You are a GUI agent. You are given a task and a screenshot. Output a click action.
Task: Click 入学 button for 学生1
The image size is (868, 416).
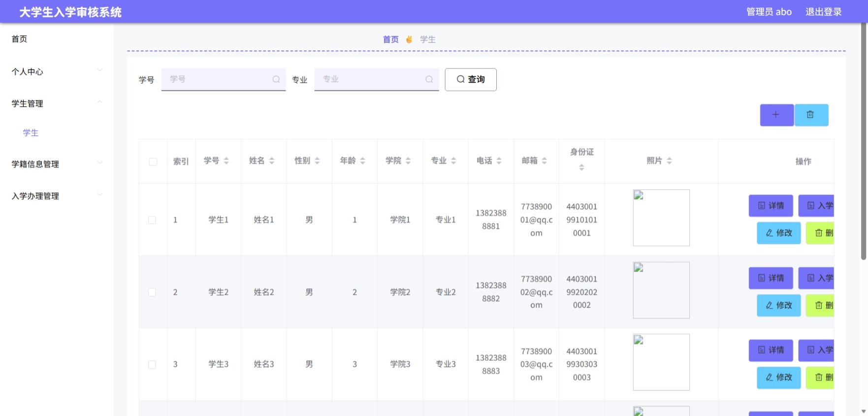[816, 206]
